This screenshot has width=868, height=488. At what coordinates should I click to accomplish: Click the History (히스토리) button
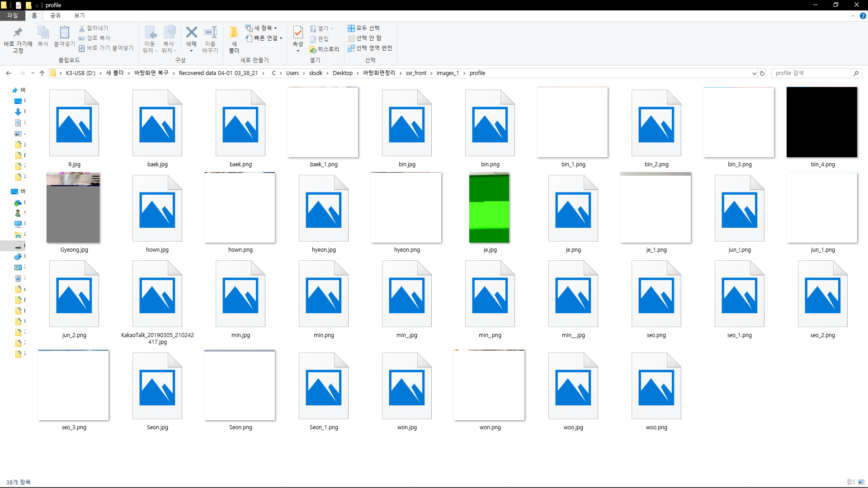pos(324,49)
